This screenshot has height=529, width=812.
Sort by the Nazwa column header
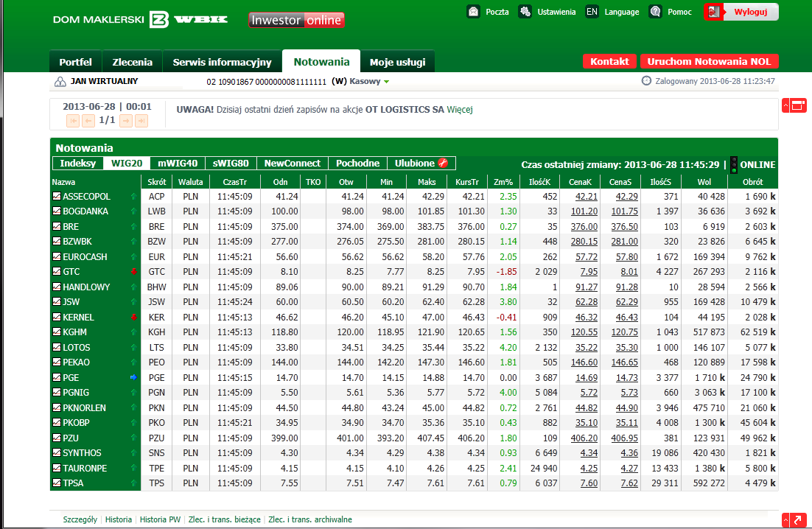[x=63, y=182]
